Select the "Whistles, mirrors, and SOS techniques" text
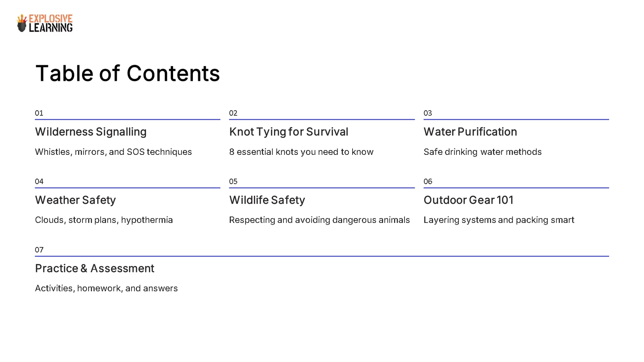644x362 pixels. pos(114,152)
